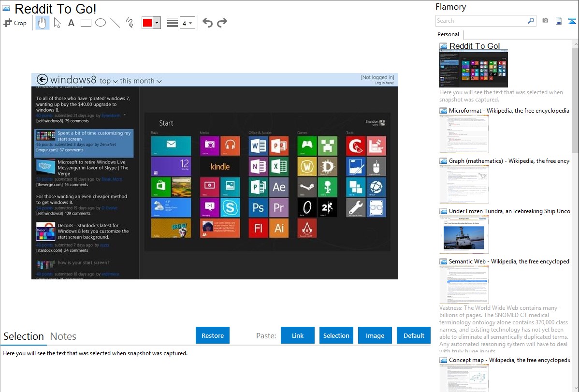
Task: Undo the last annotation
Action: [x=207, y=23]
